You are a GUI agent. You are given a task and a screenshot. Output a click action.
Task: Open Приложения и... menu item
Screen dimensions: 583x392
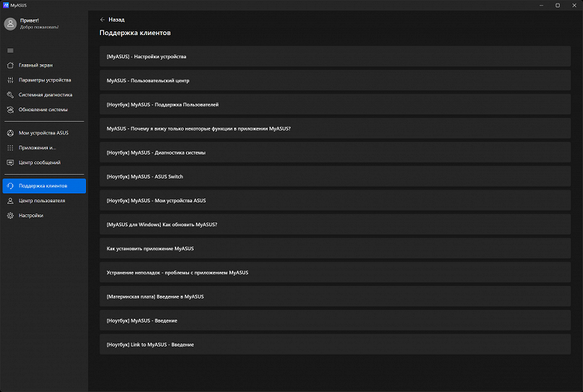(37, 147)
